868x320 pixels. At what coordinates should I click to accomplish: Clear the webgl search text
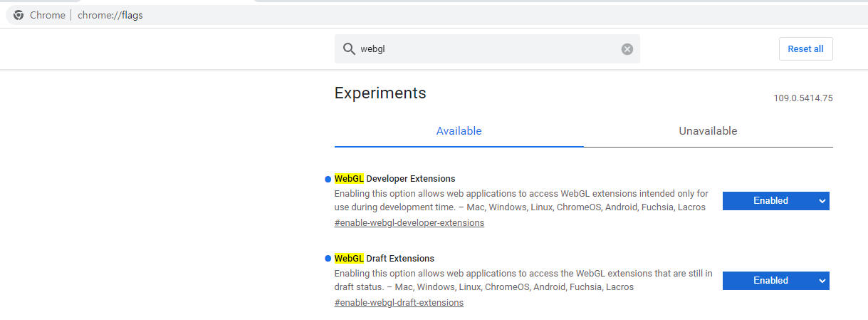(627, 49)
